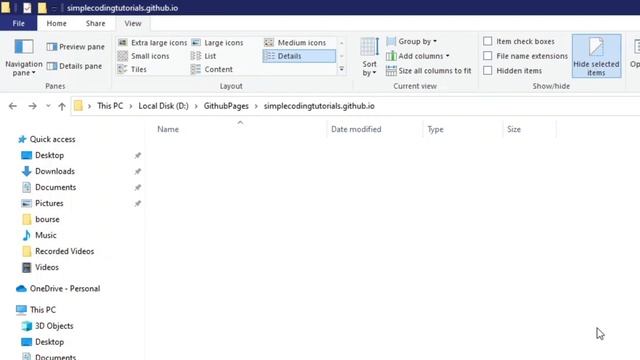Expand the layout gallery more arrow
640x360 pixels.
tap(342, 69)
